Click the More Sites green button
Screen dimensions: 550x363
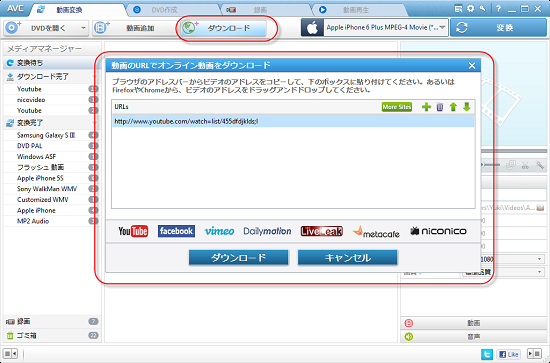pyautogui.click(x=397, y=107)
